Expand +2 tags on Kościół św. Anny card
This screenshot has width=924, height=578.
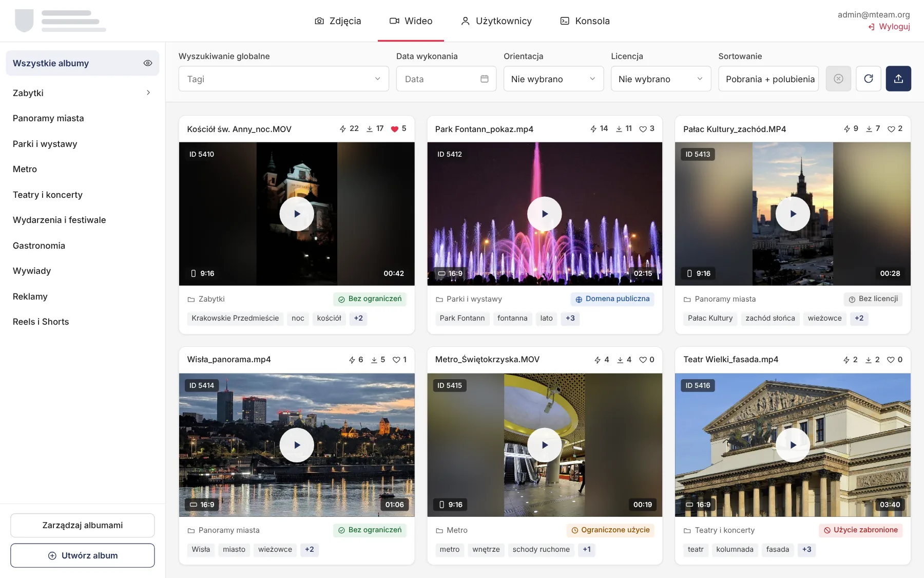pos(358,319)
